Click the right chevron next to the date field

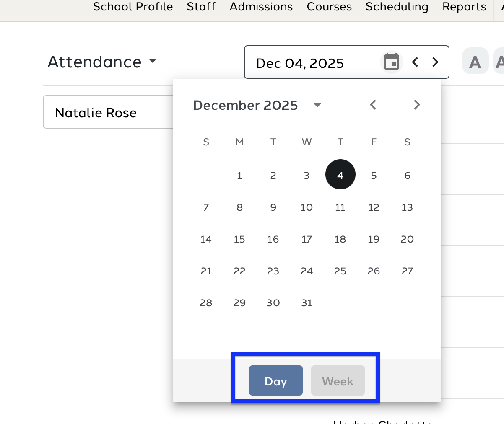(x=435, y=62)
